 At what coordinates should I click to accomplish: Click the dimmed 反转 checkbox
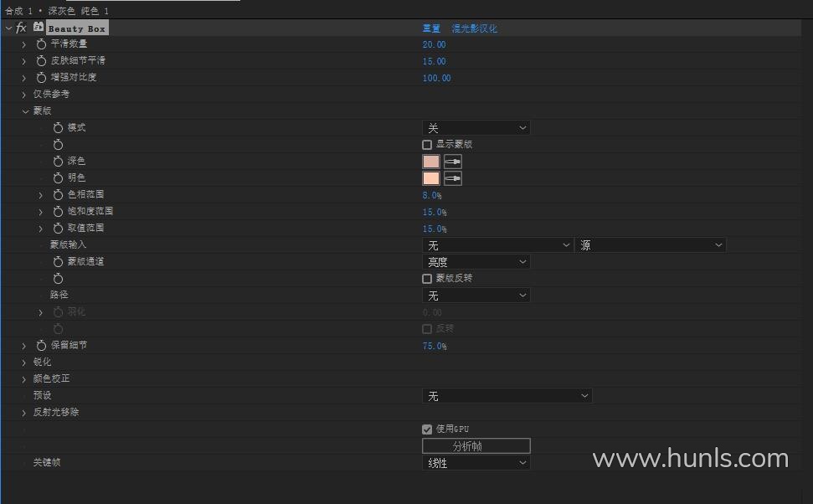click(x=427, y=329)
